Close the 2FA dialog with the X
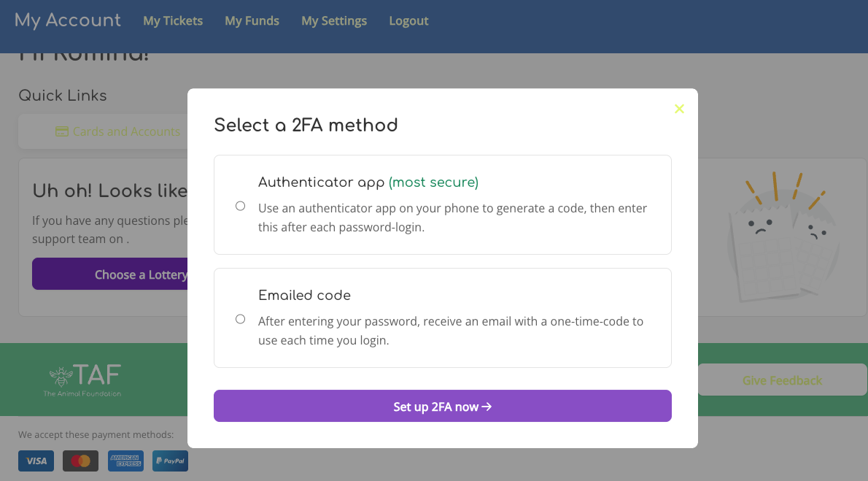The image size is (868, 481). point(679,109)
